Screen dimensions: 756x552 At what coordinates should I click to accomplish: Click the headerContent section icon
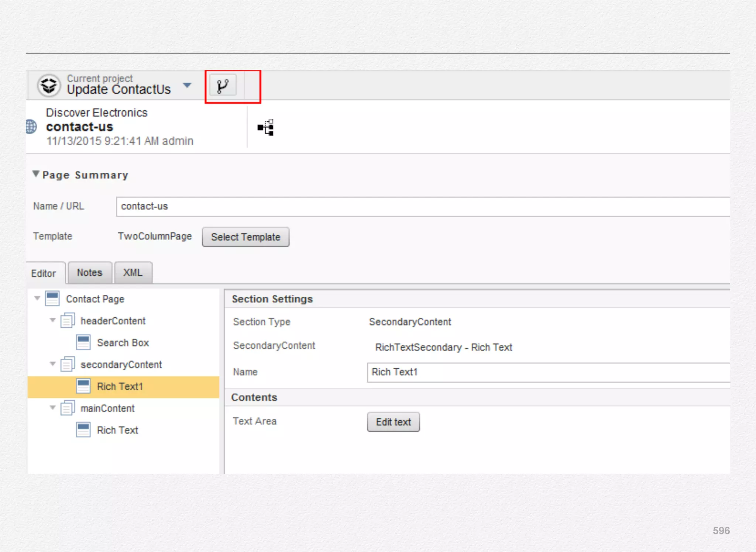tap(68, 320)
